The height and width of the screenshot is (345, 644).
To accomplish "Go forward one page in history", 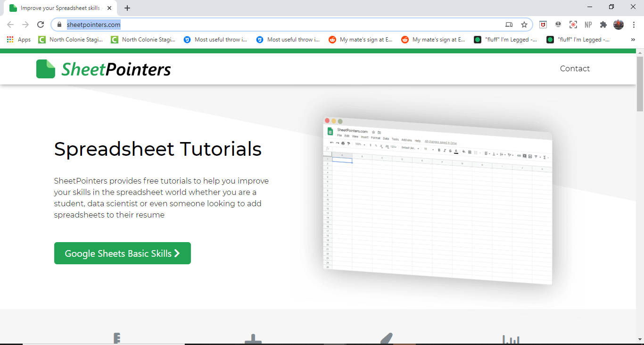I will click(x=25, y=25).
